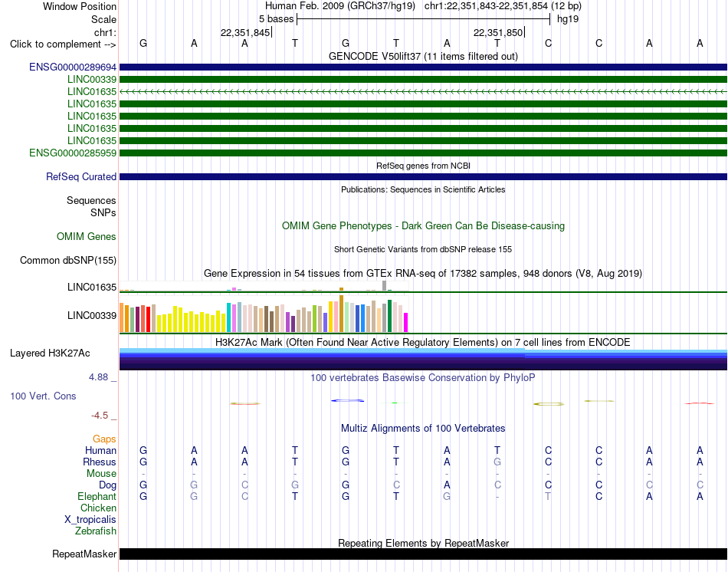Select the Mouse species label

point(101,474)
